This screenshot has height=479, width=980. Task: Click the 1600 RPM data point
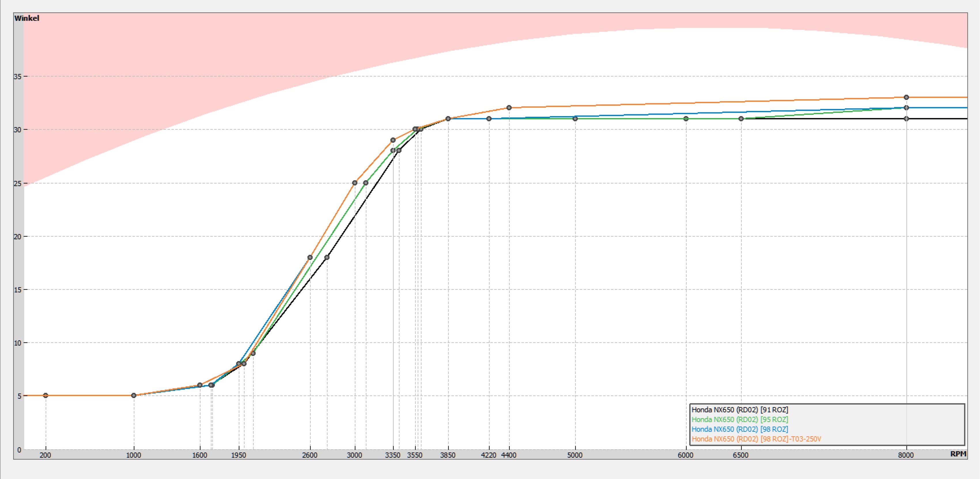(200, 385)
